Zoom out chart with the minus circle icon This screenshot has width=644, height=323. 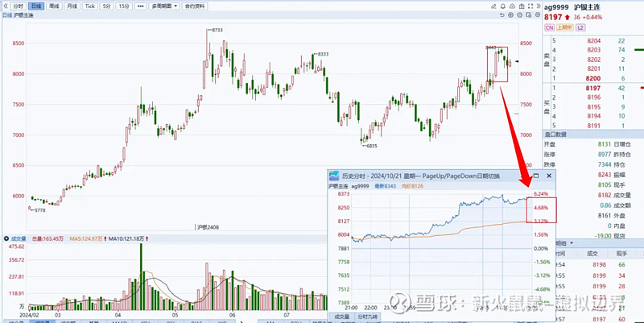tap(519, 15)
